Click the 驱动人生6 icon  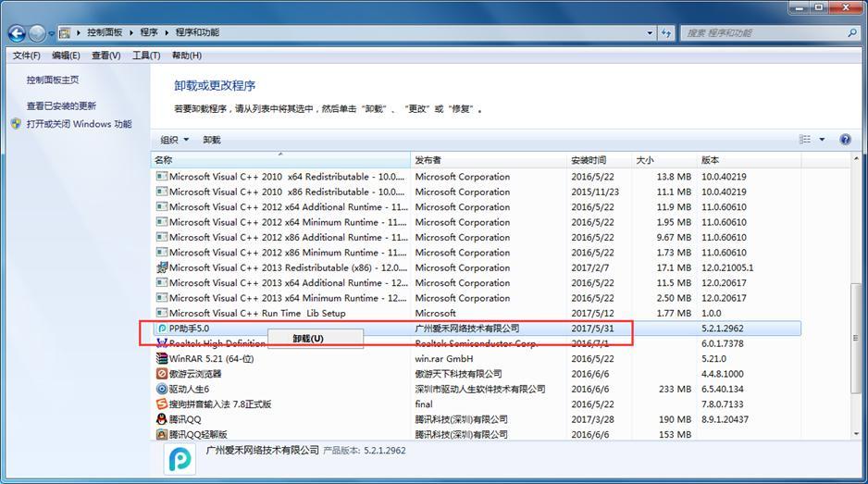click(162, 389)
